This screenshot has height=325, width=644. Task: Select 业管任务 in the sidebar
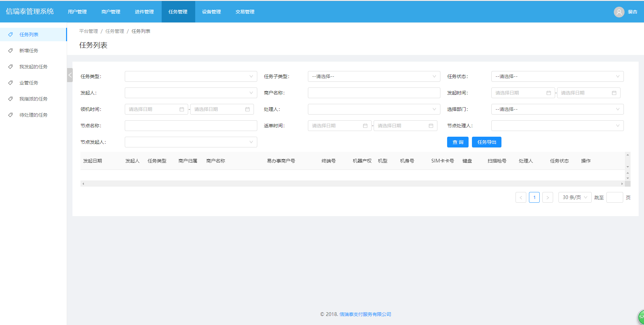(x=29, y=83)
